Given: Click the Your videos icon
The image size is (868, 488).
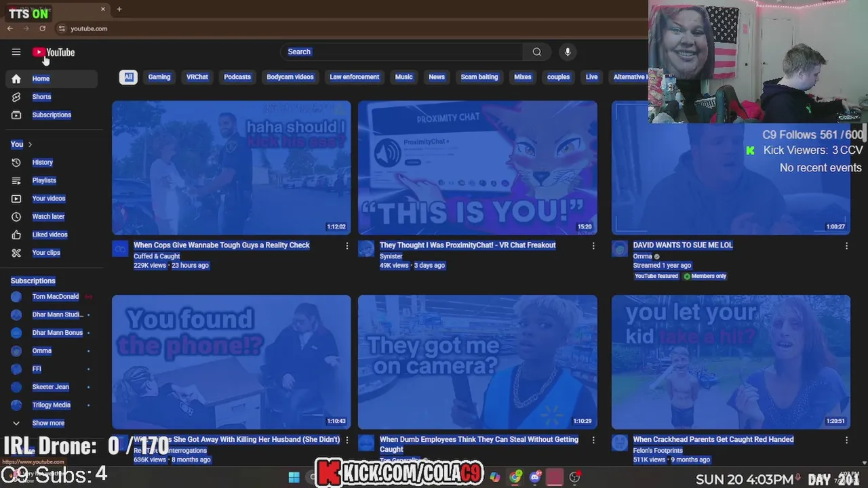Looking at the screenshot, I should click(16, 199).
